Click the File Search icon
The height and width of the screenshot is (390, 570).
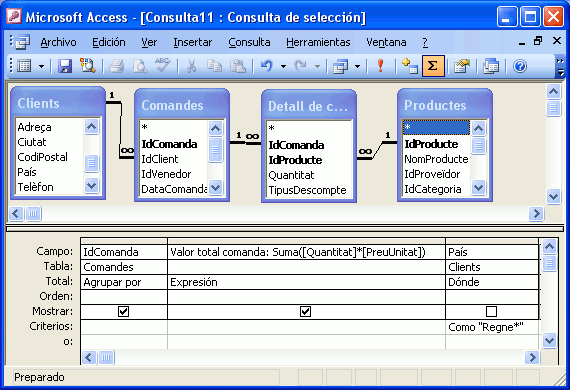[88, 66]
